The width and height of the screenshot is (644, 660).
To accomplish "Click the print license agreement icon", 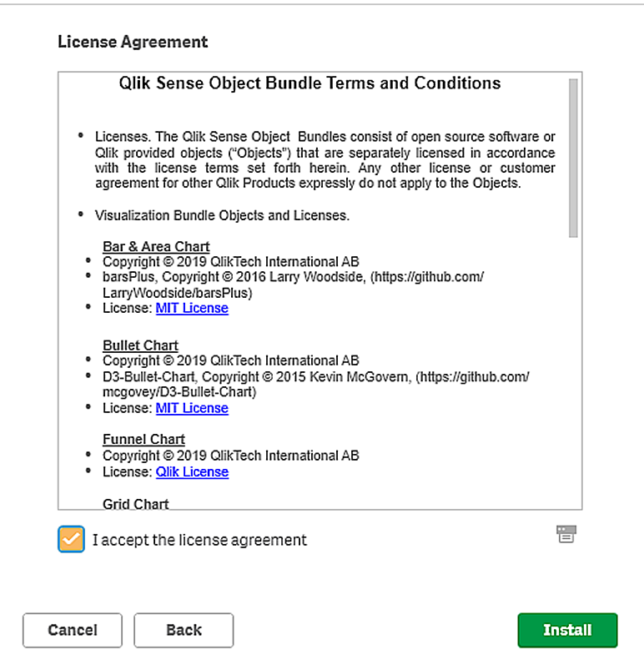I will 566,534.
